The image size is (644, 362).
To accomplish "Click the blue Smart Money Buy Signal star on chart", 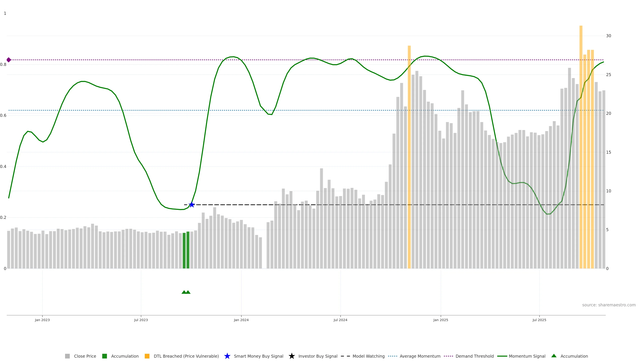I will (x=192, y=205).
